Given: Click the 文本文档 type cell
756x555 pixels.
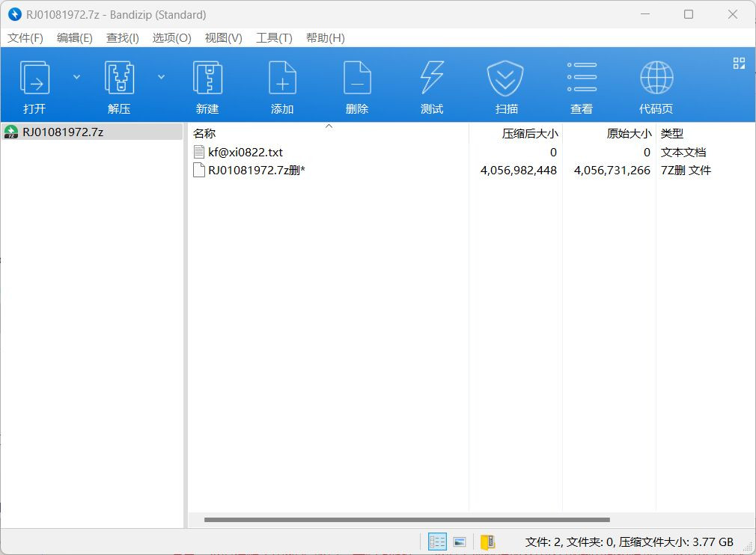Looking at the screenshot, I should tap(683, 153).
